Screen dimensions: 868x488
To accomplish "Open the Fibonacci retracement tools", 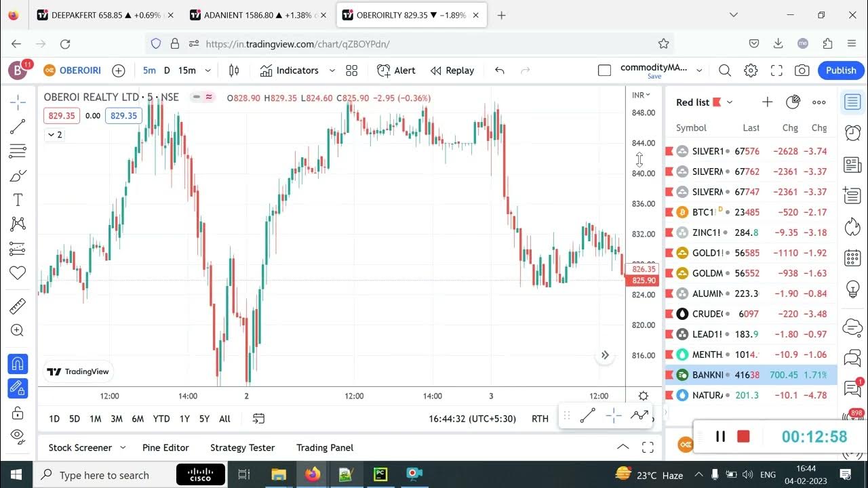I will click(18, 151).
